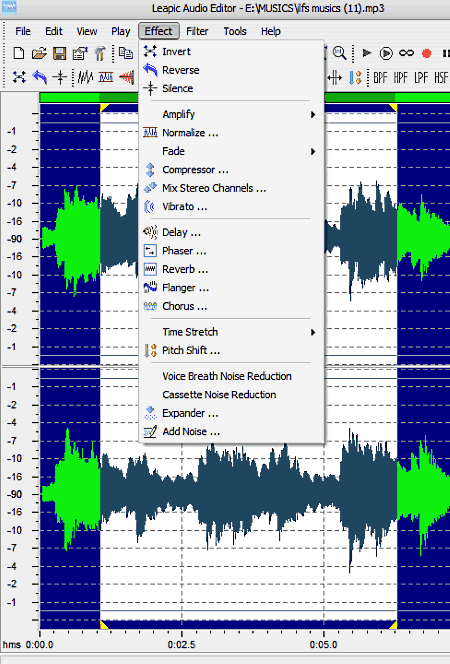Screen dimensions: 450x664
Task: Play audio with the plain play arrow
Action: [367, 53]
